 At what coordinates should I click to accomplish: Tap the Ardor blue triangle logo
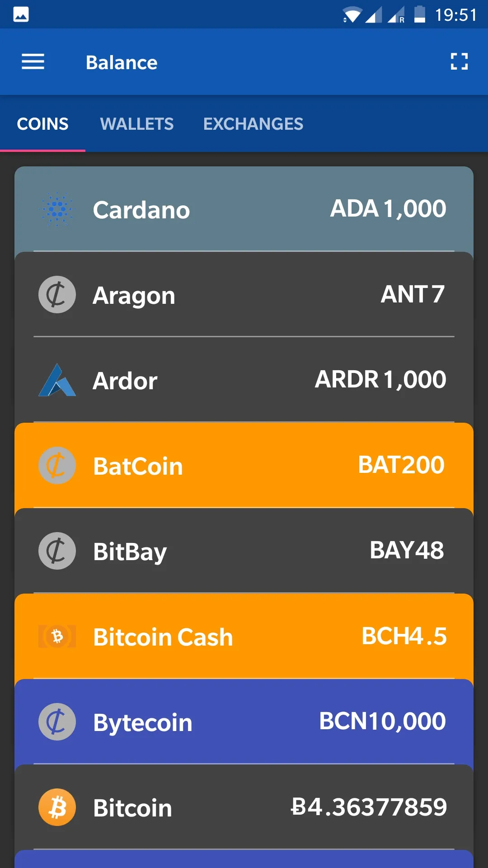[57, 380]
